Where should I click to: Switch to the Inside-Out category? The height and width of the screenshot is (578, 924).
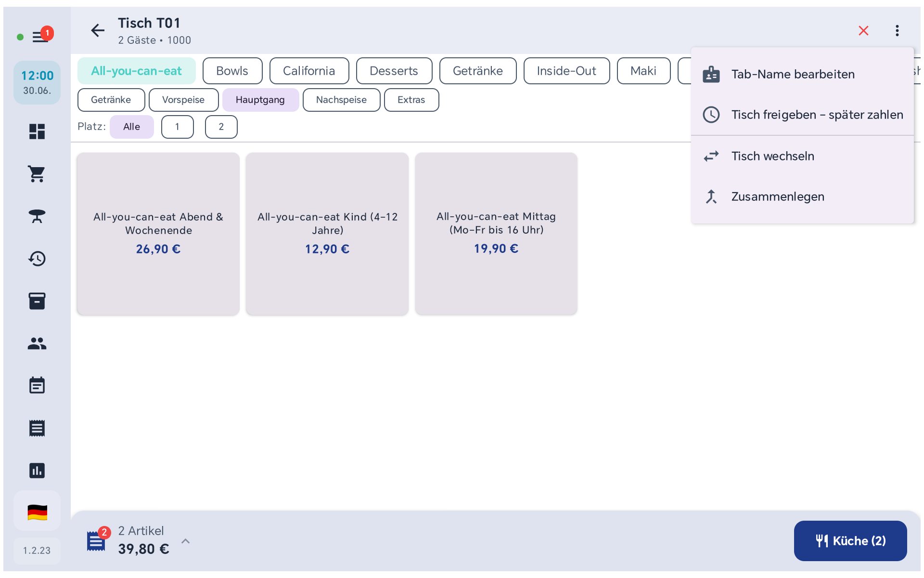[566, 71]
